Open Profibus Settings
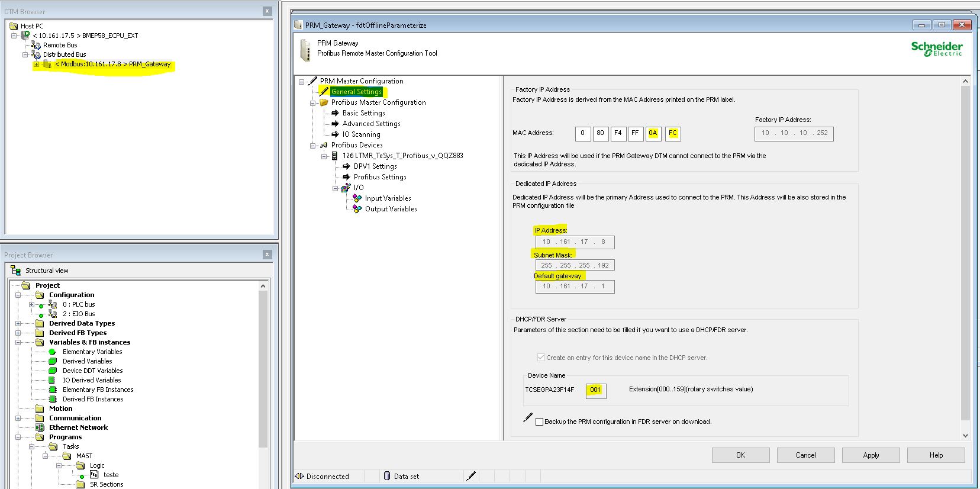 [380, 177]
